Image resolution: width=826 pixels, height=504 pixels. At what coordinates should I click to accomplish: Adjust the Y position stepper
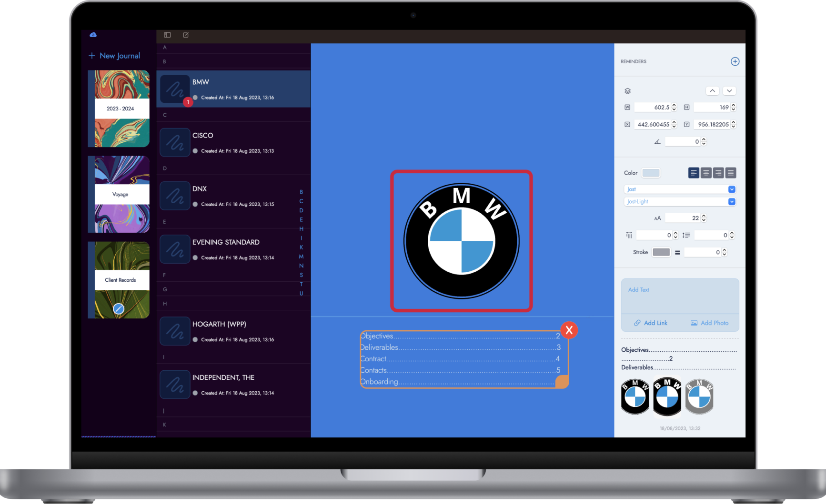click(734, 125)
